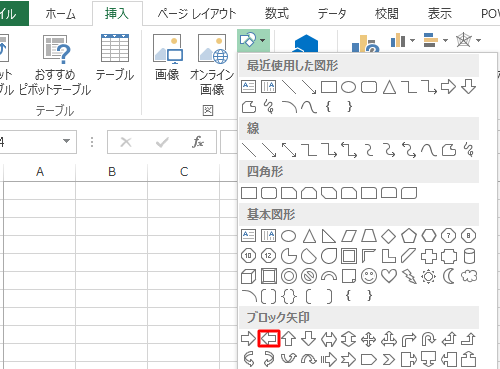The height and width of the screenshot is (369, 500).
Task: Click the formula bar cancel X
Action: point(126,142)
